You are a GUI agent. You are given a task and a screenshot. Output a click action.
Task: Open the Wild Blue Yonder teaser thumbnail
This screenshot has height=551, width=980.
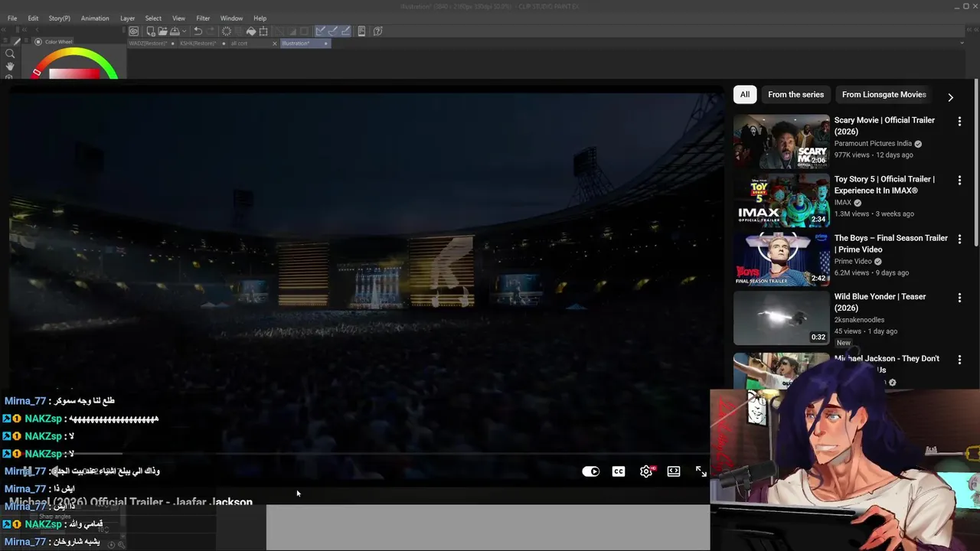782,318
